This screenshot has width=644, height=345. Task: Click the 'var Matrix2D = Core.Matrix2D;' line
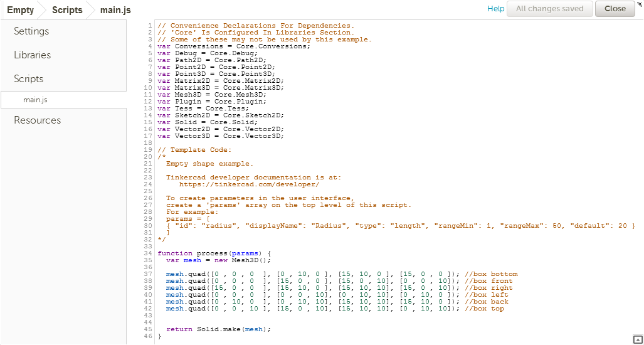tap(221, 81)
